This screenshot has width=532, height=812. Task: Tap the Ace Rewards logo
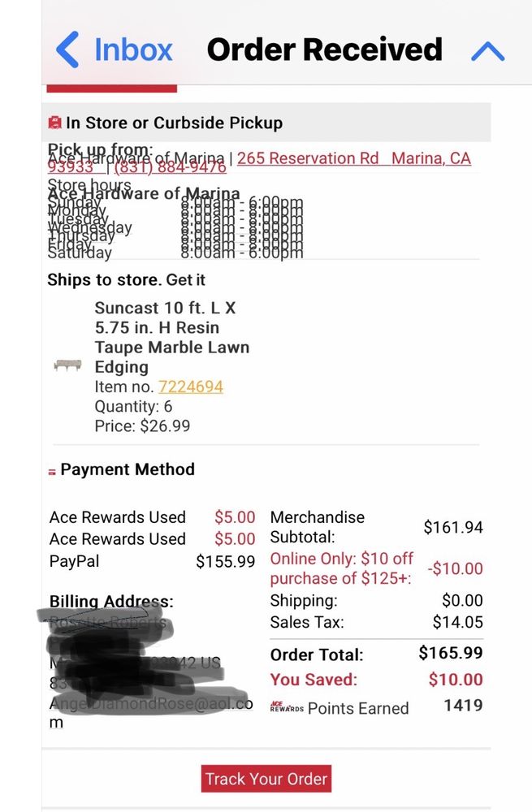[286, 707]
